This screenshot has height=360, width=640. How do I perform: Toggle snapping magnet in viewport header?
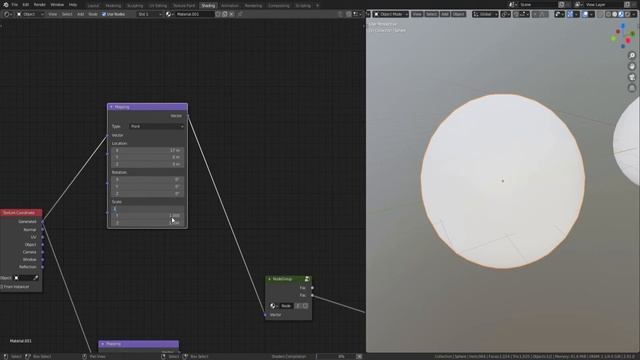click(x=517, y=14)
